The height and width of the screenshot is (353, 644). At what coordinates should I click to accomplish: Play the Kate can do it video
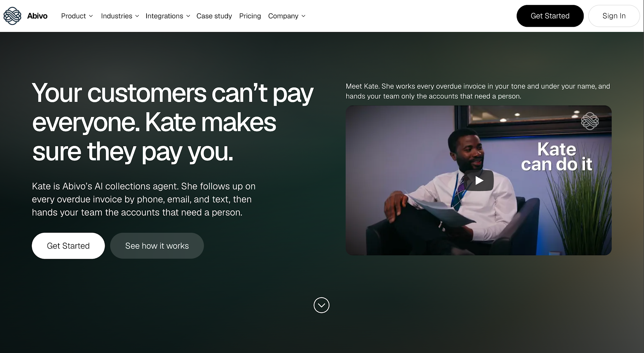479,180
